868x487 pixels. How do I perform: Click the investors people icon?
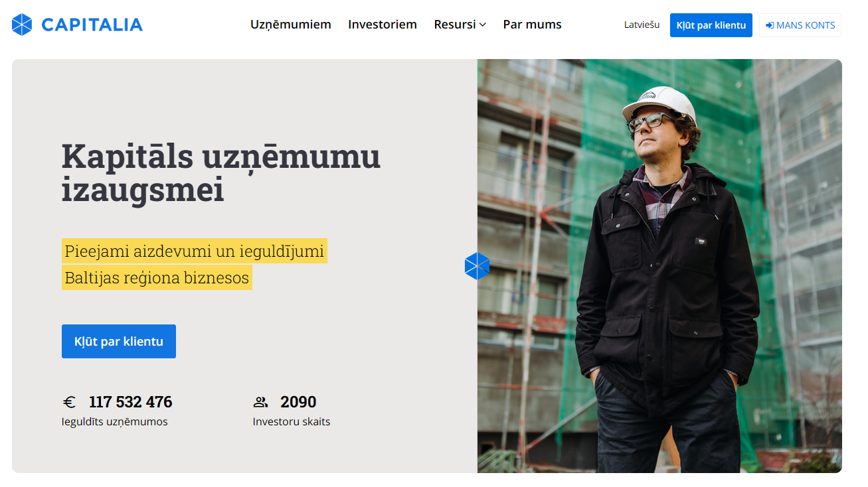point(260,402)
